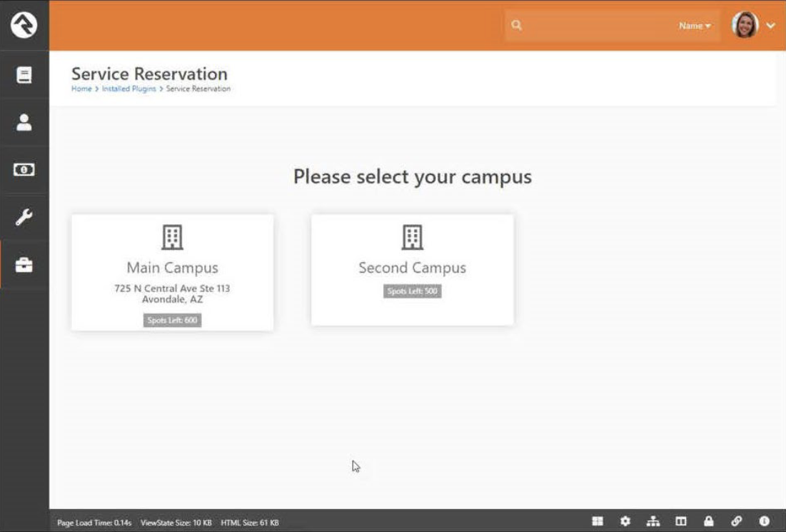Viewport: 786px width, 532px height.
Task: Click the info circle icon in bottom bar
Action: (764, 522)
